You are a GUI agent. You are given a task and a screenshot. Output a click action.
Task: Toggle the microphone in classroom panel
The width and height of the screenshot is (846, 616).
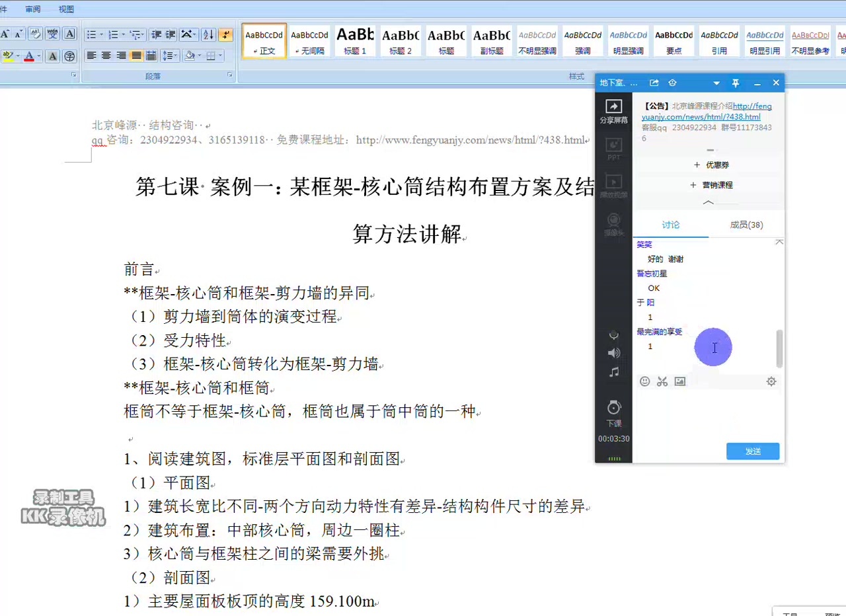(x=614, y=334)
